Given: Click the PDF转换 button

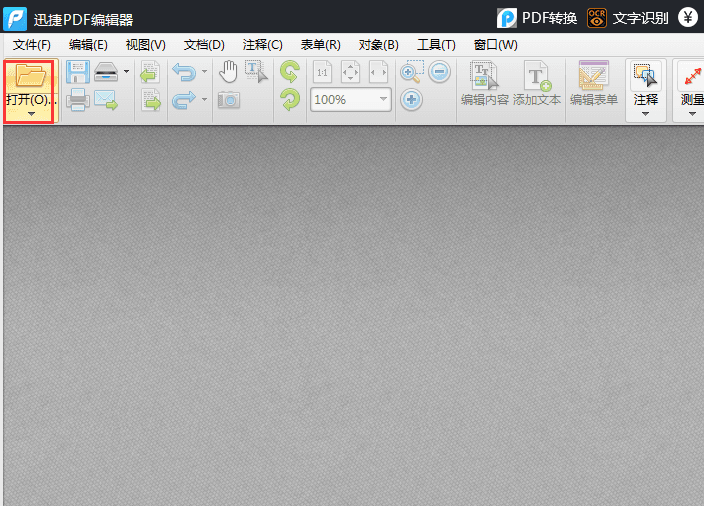Looking at the screenshot, I should click(x=537, y=18).
